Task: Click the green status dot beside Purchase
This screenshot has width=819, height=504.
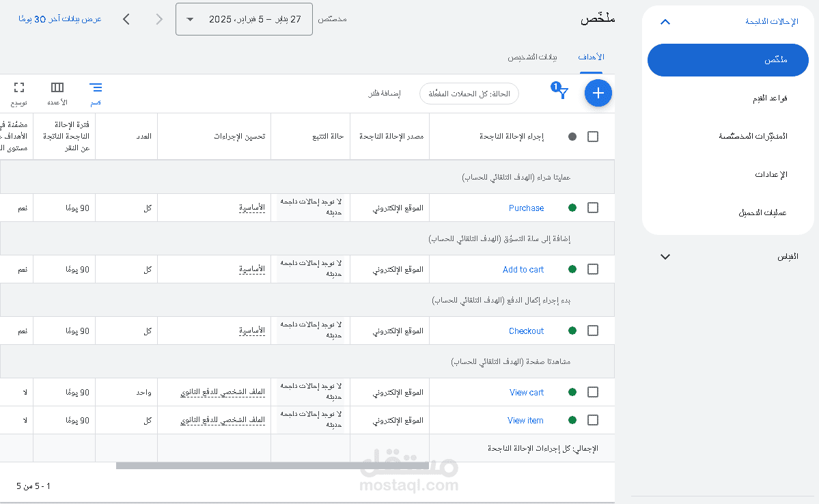Action: coord(572,208)
